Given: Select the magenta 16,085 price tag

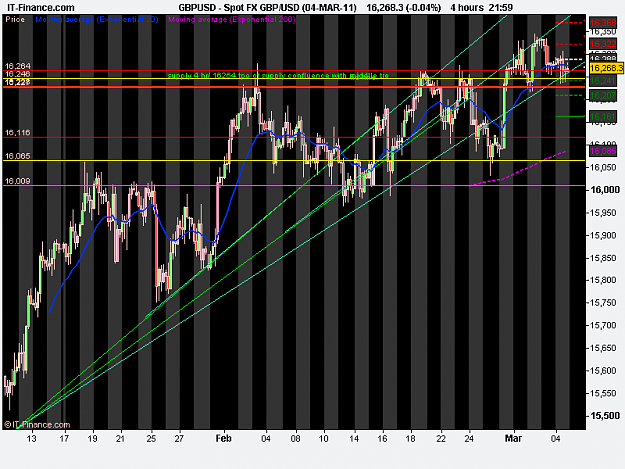Looking at the screenshot, I should (603, 151).
